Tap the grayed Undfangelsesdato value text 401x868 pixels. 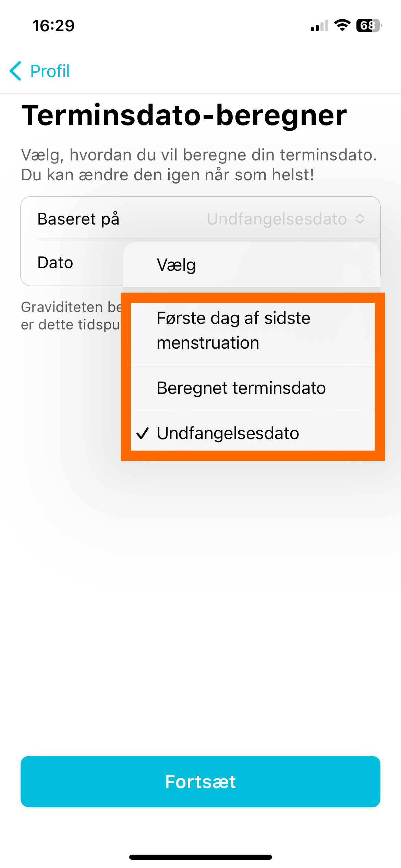pyautogui.click(x=277, y=219)
